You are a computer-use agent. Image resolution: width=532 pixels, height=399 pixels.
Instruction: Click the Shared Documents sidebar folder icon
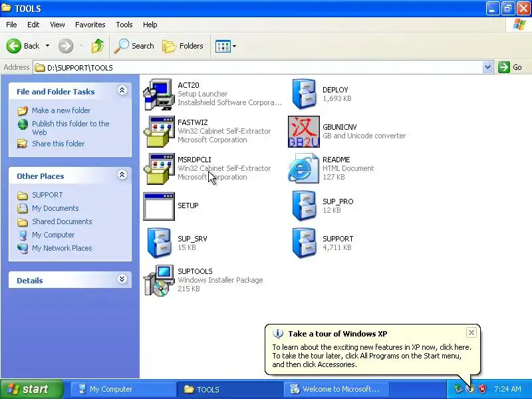tap(23, 222)
